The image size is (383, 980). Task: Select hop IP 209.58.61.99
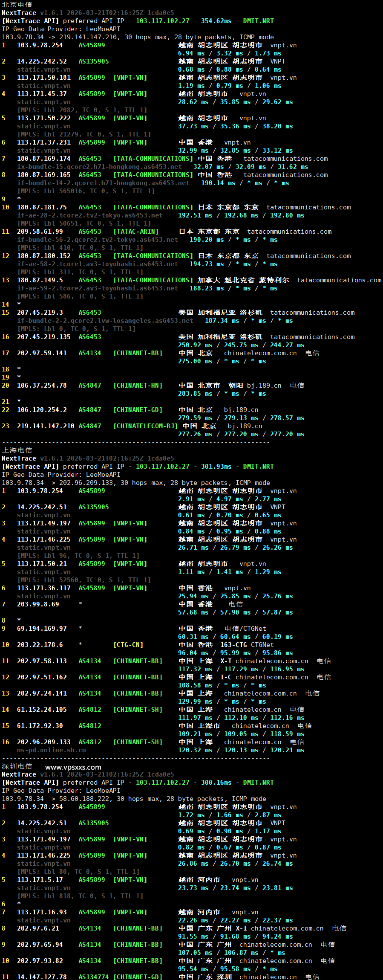(40, 232)
